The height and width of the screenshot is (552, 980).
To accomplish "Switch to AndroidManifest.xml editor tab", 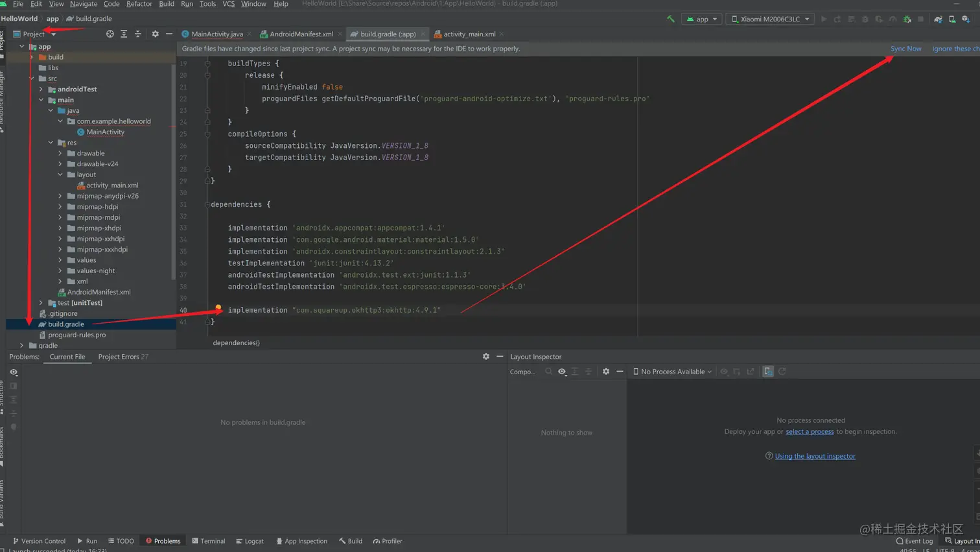I will pyautogui.click(x=301, y=34).
